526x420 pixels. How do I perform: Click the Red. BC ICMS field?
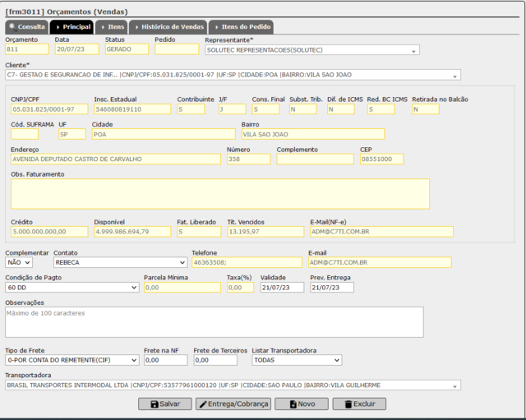[381, 109]
